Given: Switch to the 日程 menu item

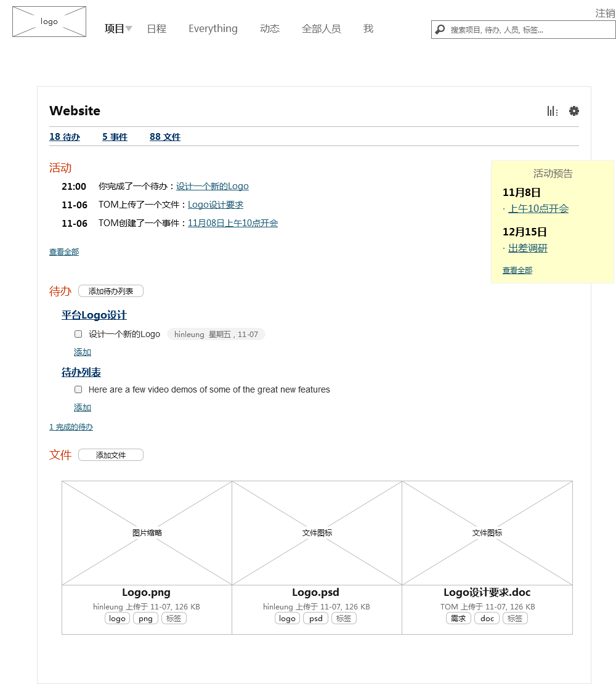Looking at the screenshot, I should coord(156,29).
